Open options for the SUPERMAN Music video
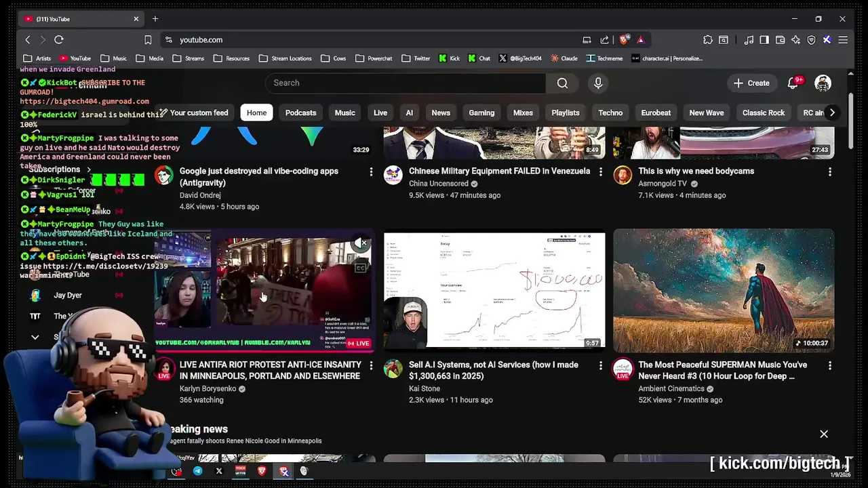This screenshot has width=868, height=488. (x=829, y=366)
